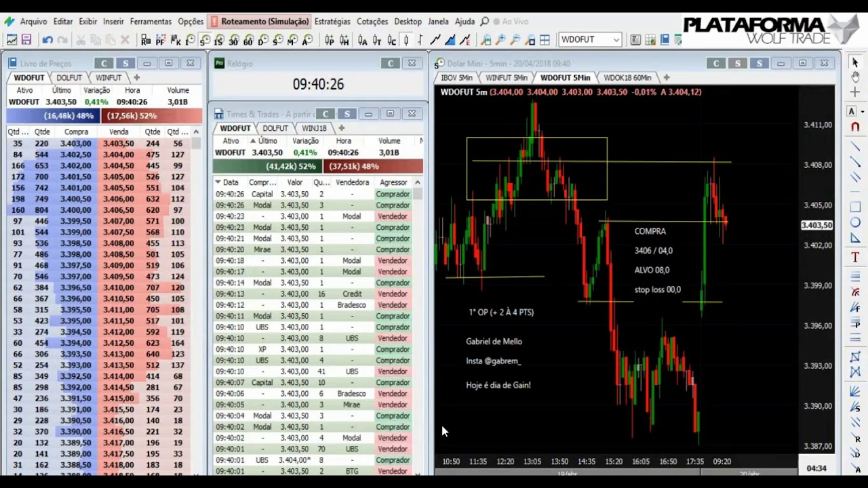Select the arrow pointer tool
The image size is (868, 488).
[x=855, y=62]
